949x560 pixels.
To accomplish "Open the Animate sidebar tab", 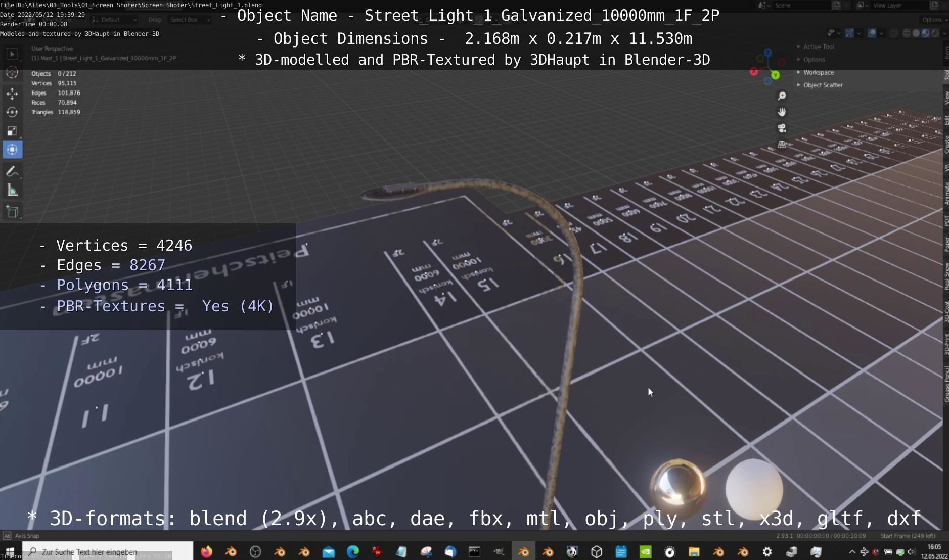I will coord(945,194).
